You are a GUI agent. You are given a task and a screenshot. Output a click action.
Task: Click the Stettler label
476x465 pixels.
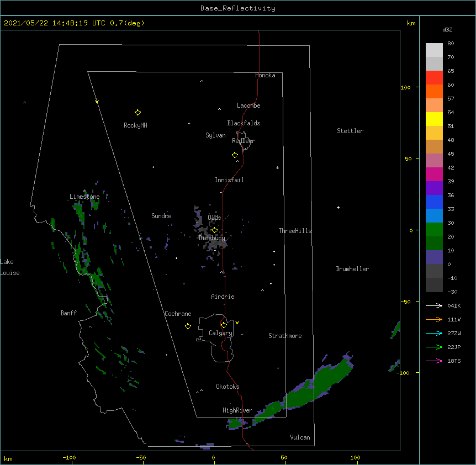350,131
